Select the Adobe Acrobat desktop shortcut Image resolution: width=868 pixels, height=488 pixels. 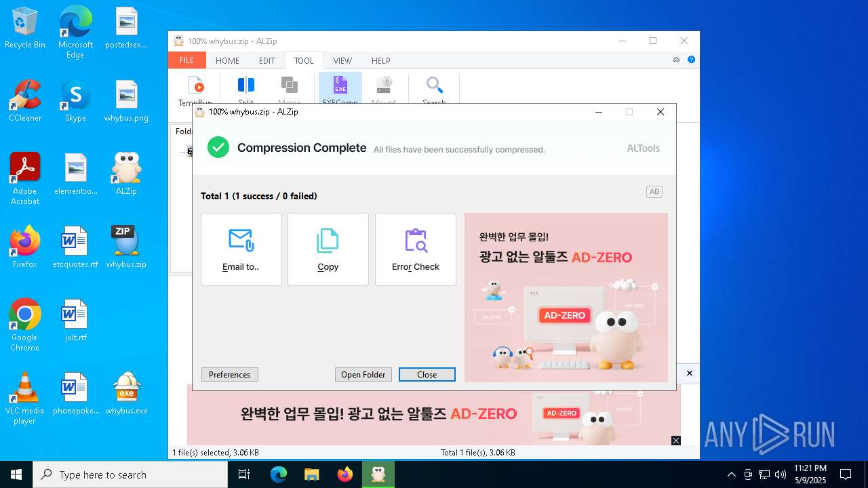tap(25, 179)
